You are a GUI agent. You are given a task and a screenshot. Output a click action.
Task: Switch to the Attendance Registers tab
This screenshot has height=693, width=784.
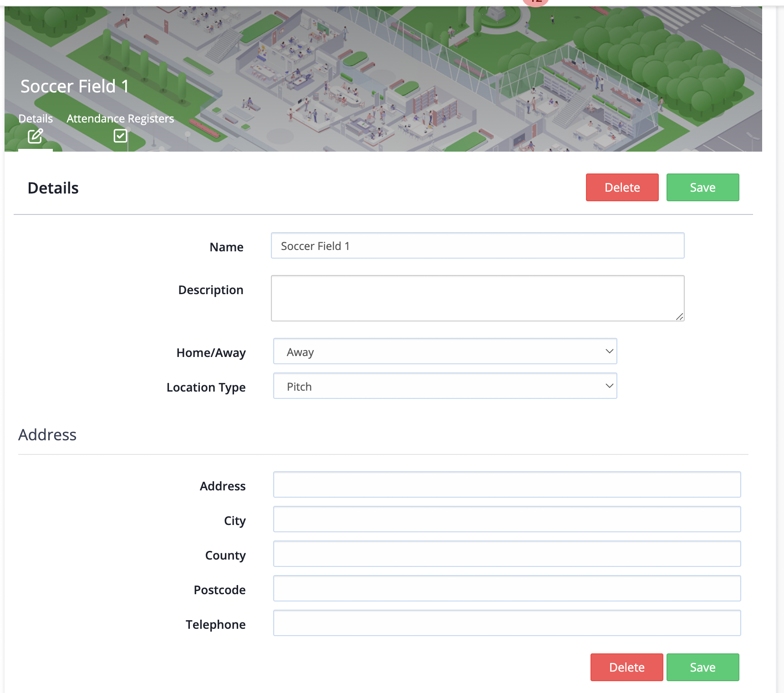tap(120, 119)
